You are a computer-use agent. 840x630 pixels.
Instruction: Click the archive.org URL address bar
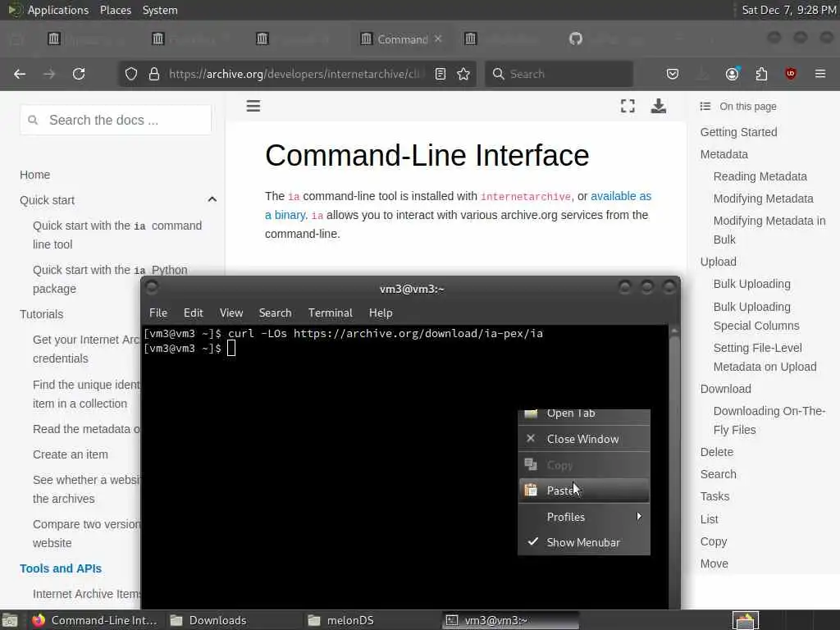[294, 74]
